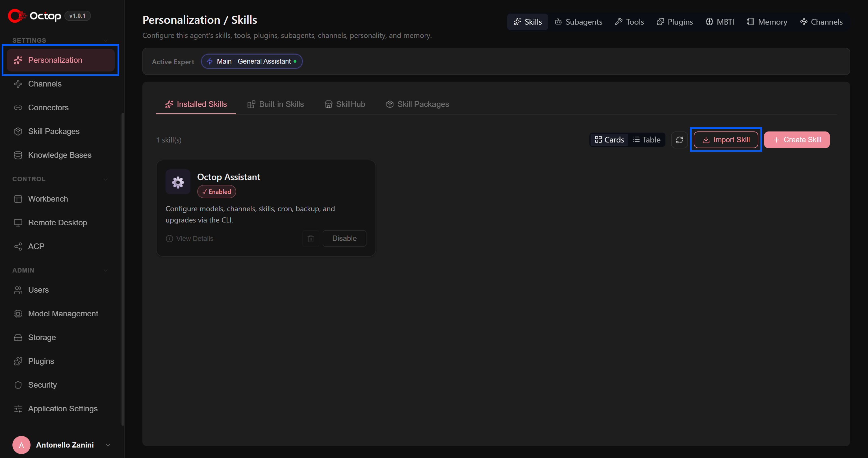Open the Security page
Screen dimensions: 868x458
tap(61, 385)
